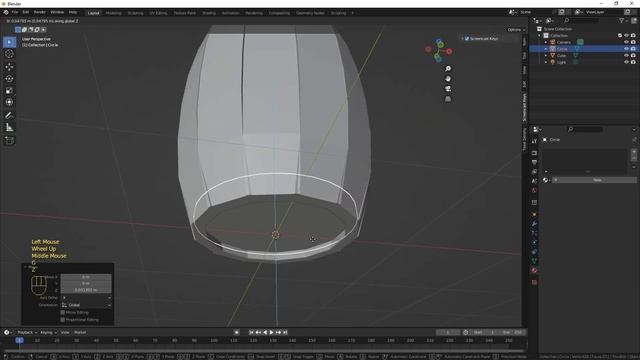Image resolution: width=640 pixels, height=360 pixels.
Task: Select the Transform tool
Action: click(9, 102)
